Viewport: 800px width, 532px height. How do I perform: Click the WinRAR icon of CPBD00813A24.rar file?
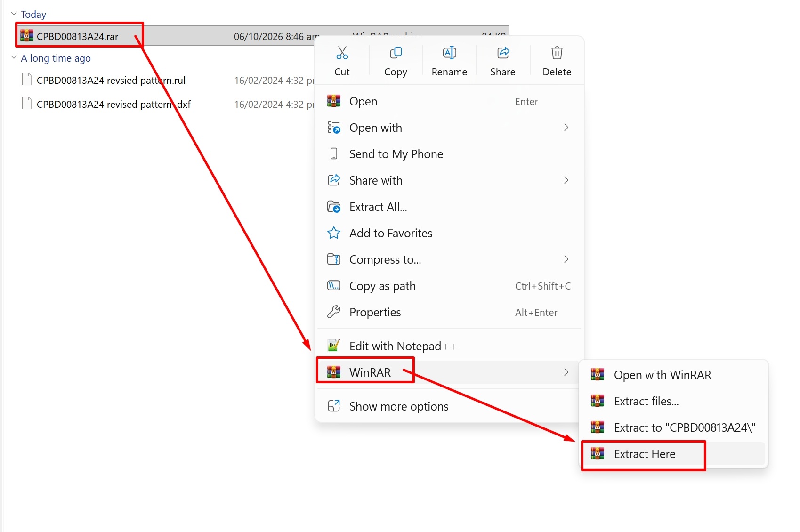(x=27, y=36)
